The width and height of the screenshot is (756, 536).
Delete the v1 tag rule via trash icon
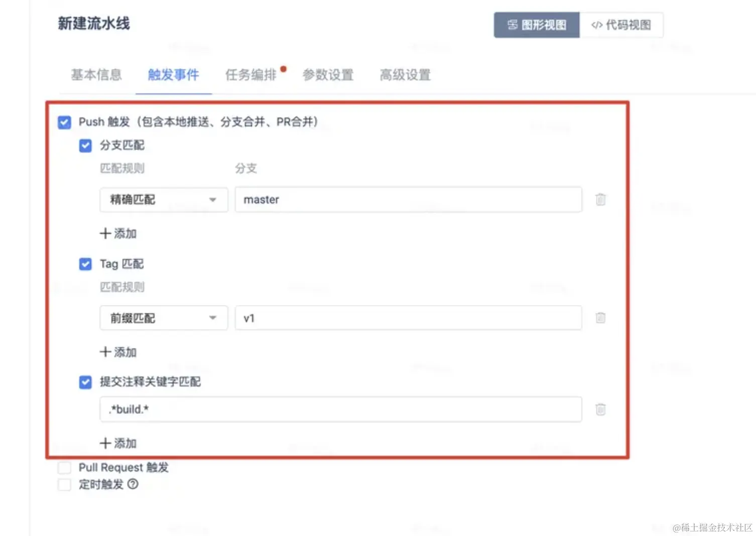tap(600, 318)
